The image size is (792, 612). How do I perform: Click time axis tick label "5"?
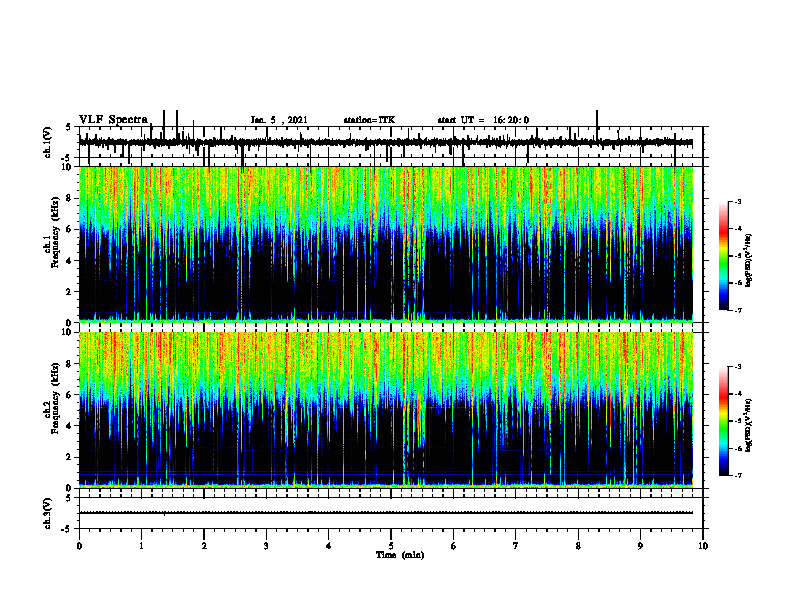(x=391, y=546)
